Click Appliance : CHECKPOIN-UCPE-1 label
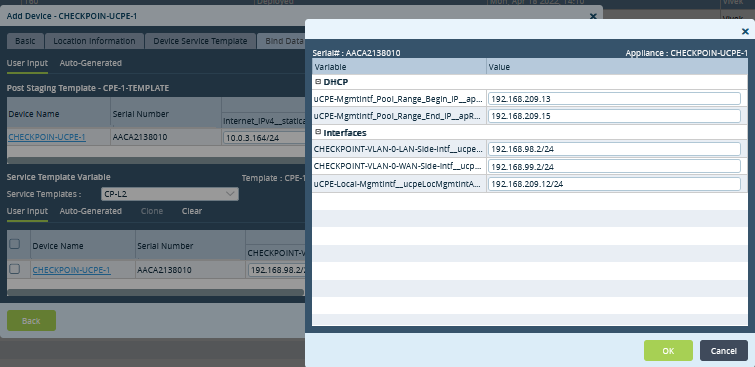Image resolution: width=755 pixels, height=367 pixels. (687, 53)
